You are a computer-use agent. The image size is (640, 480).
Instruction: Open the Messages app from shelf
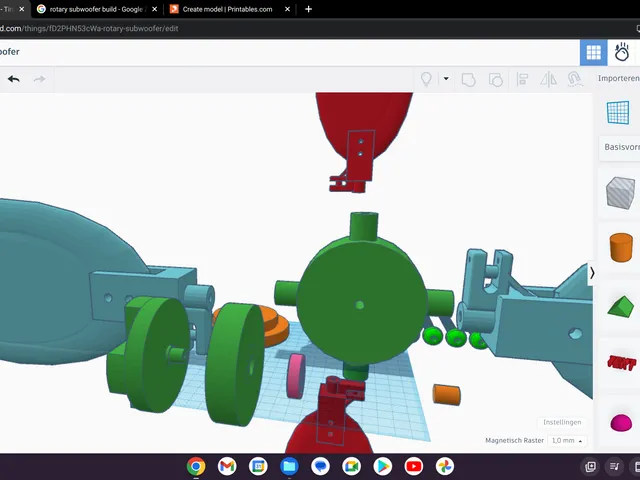[x=320, y=466]
